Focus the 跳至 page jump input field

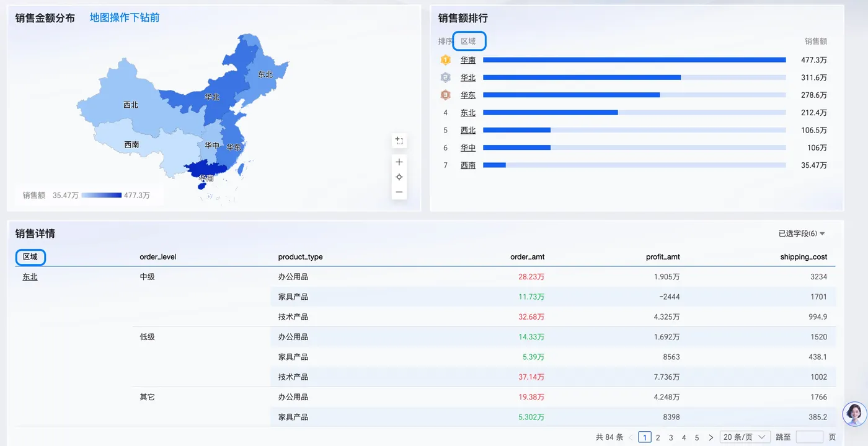click(x=810, y=437)
